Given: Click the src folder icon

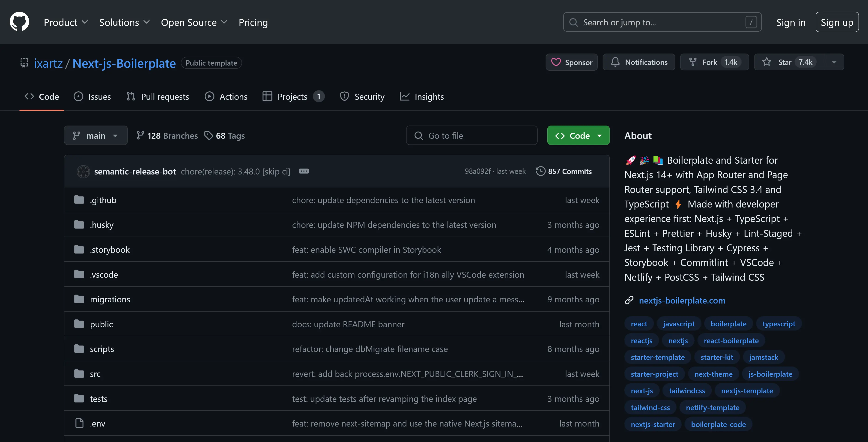Looking at the screenshot, I should (79, 373).
